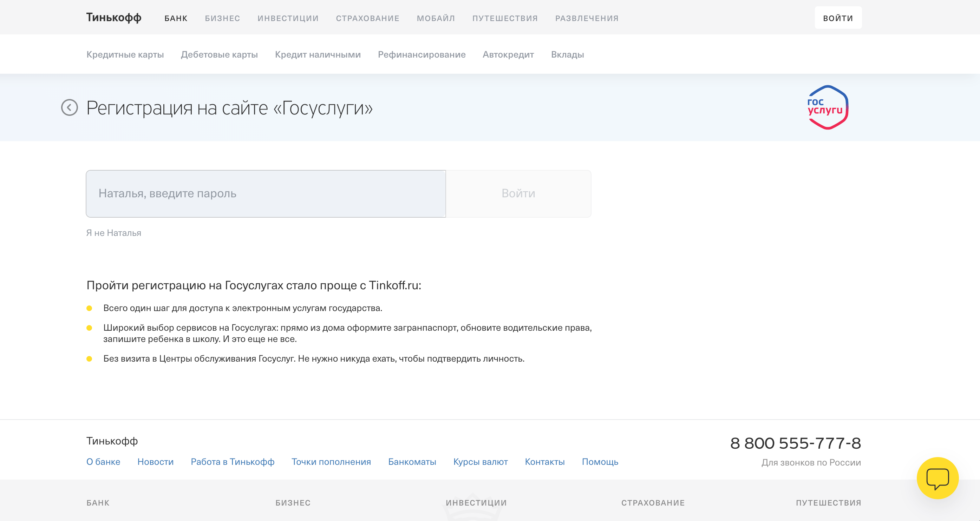Image resolution: width=980 pixels, height=521 pixels.
Task: Open the СТРАХОВАНИЕ menu item
Action: (367, 18)
